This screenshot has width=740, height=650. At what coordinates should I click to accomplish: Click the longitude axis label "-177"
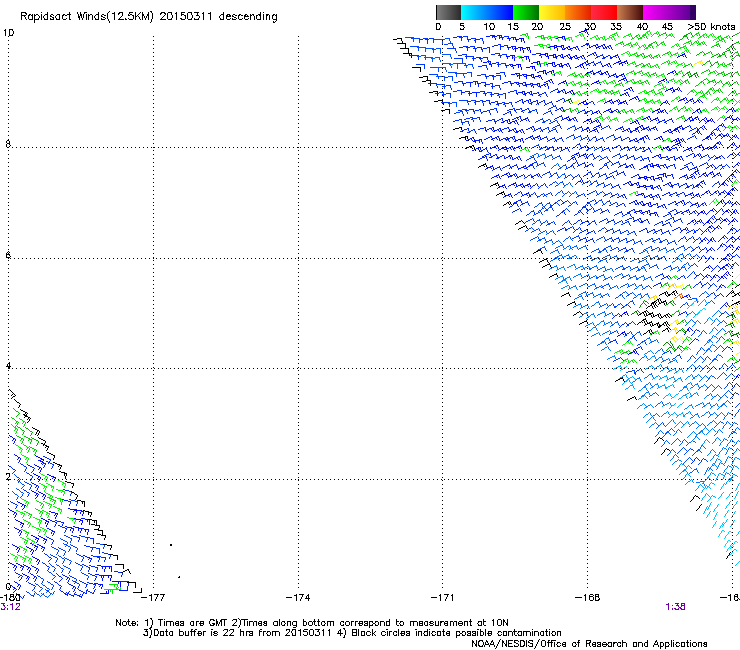pyautogui.click(x=153, y=598)
